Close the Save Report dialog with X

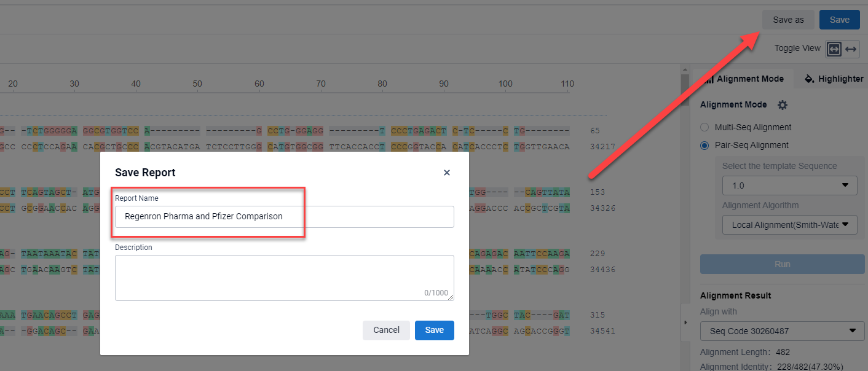coord(447,173)
